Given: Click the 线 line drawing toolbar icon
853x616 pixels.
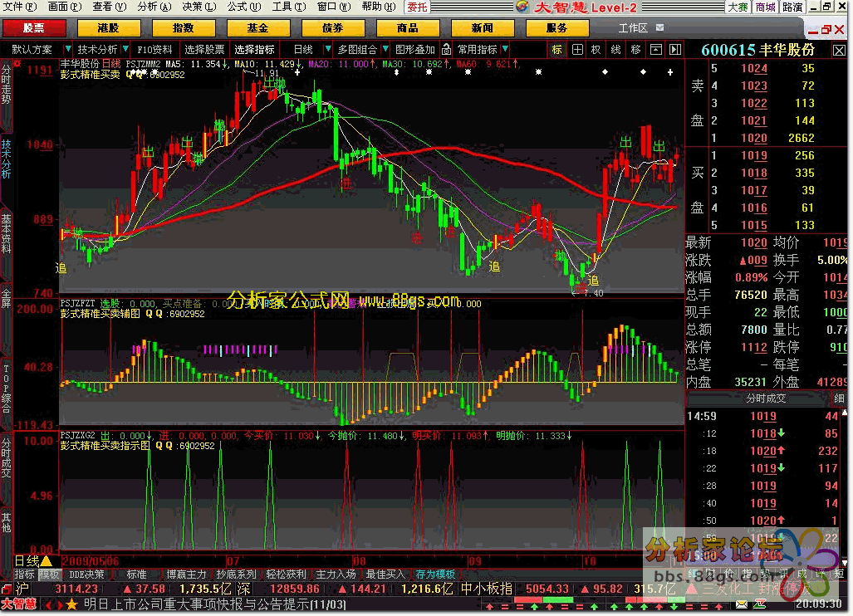Looking at the screenshot, I should point(615,50).
